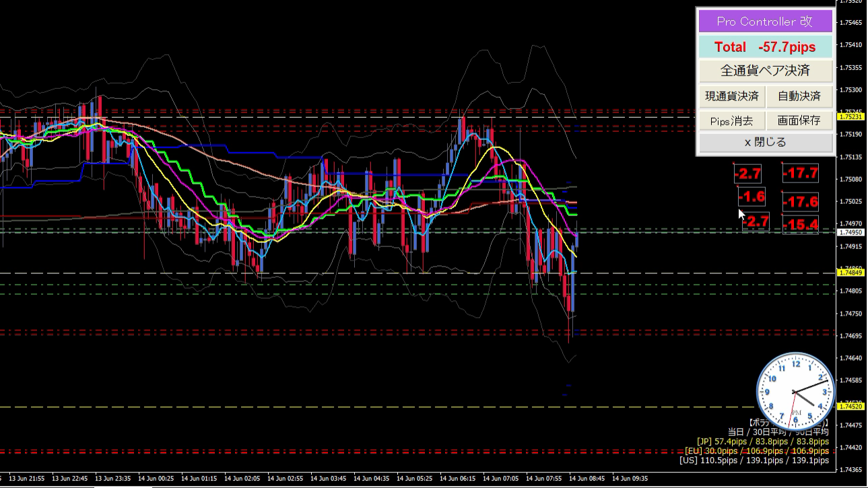This screenshot has height=488, width=868.
Task: Click the 1.75465 price scale value
Action: 852,23
